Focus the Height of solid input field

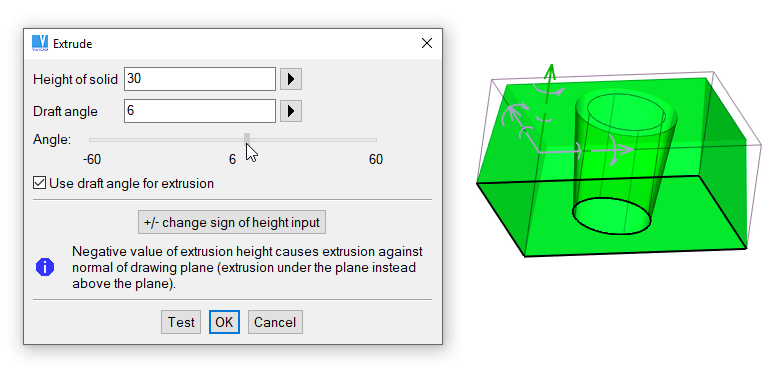[x=200, y=79]
